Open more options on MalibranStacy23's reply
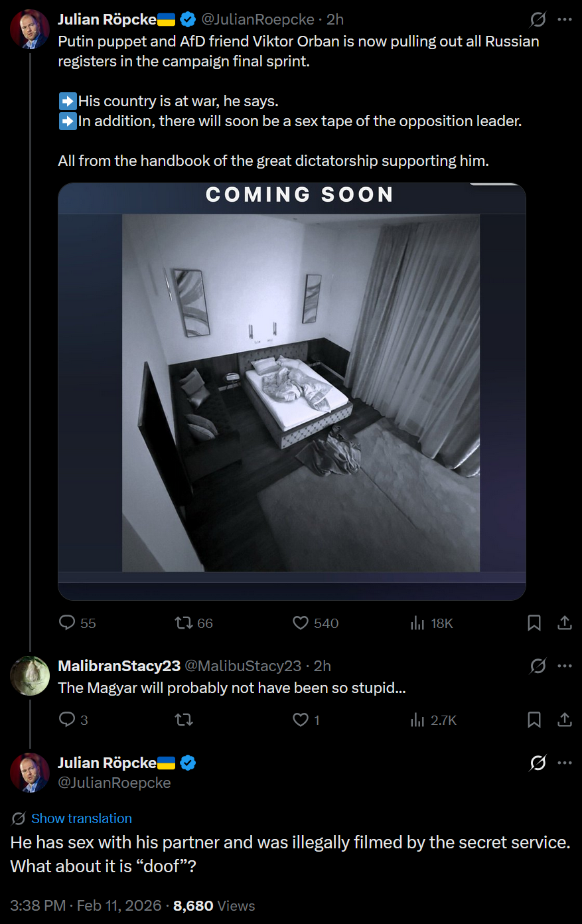Viewport: 582px width, 924px height. point(565,666)
